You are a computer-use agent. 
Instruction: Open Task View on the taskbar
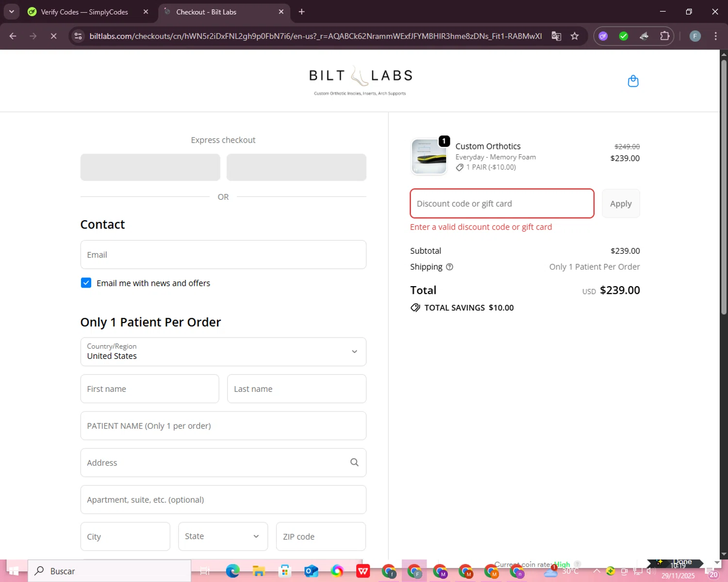coord(205,571)
